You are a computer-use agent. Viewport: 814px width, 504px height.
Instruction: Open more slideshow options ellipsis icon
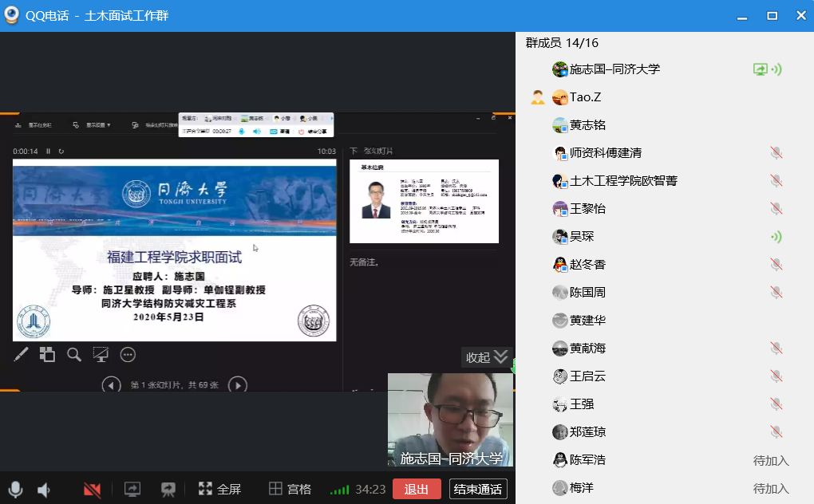pyautogui.click(x=128, y=355)
